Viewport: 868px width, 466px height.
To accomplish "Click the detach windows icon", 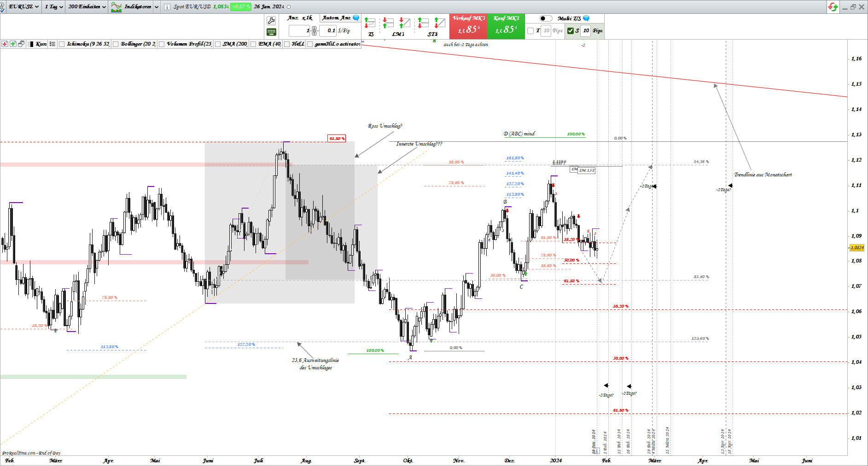I will [x=21, y=44].
